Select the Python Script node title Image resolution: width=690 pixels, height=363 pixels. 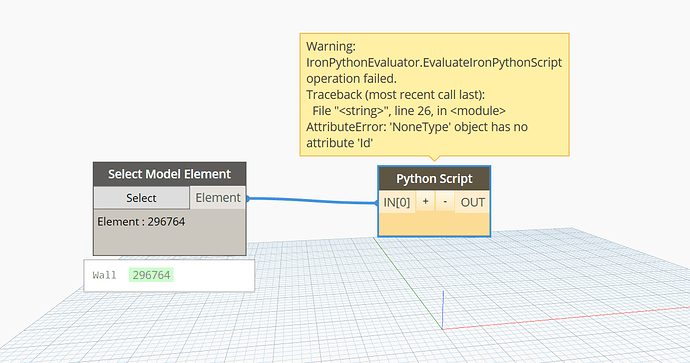pyautogui.click(x=434, y=179)
